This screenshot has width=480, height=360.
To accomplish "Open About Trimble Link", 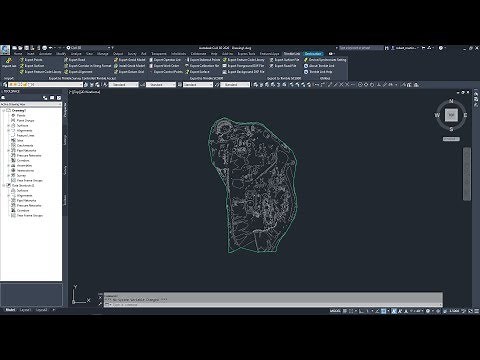I will pyautogui.click(x=318, y=66).
